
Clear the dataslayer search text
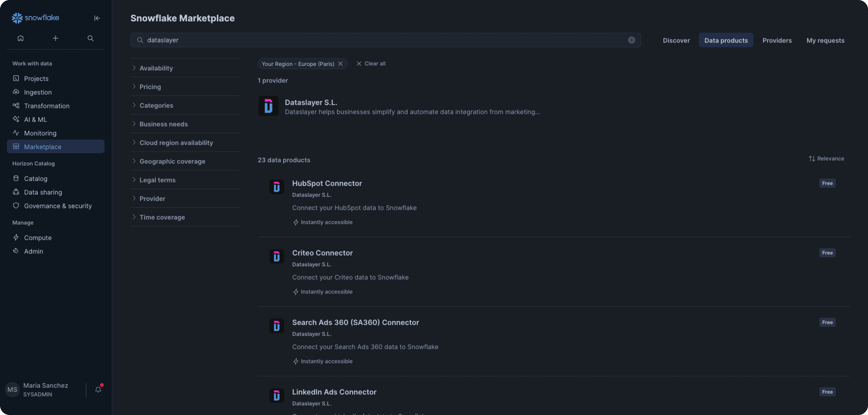pos(631,40)
